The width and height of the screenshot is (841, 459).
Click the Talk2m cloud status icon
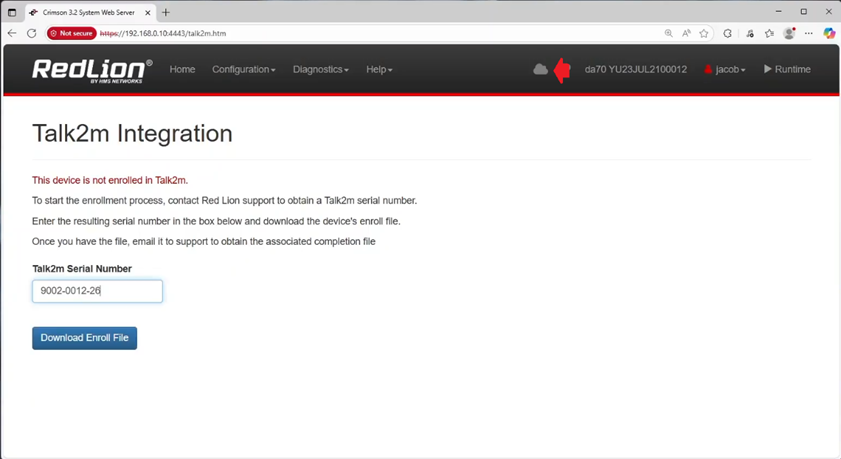[x=540, y=69]
